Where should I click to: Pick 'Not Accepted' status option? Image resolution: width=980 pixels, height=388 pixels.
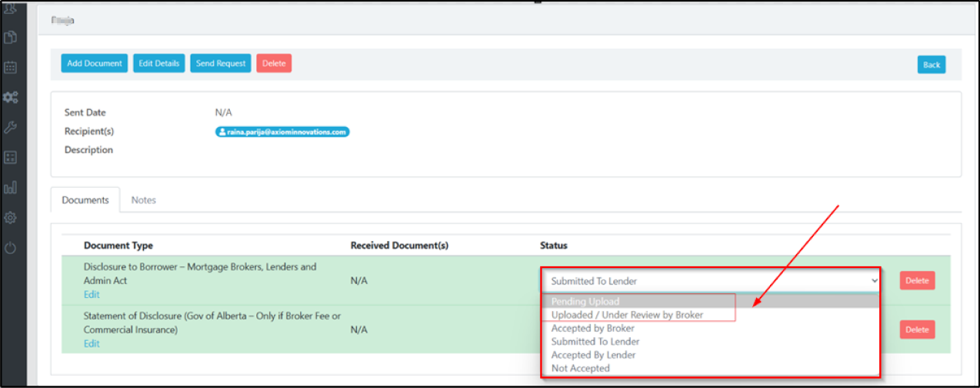(x=580, y=369)
